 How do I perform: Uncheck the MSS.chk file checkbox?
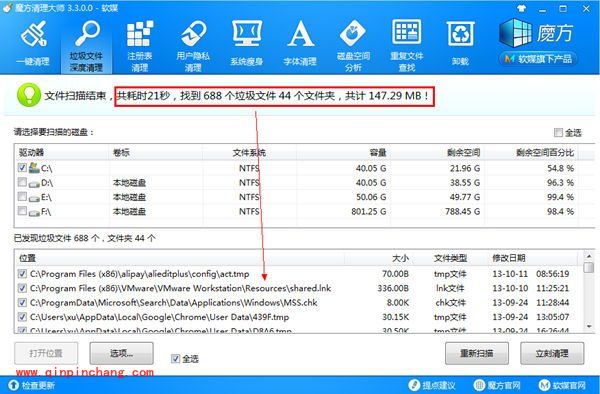coord(22,303)
